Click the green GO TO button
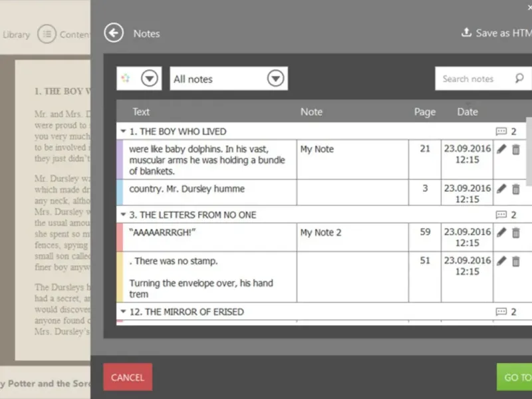Viewport: 532px width, 399px height. 514,377
